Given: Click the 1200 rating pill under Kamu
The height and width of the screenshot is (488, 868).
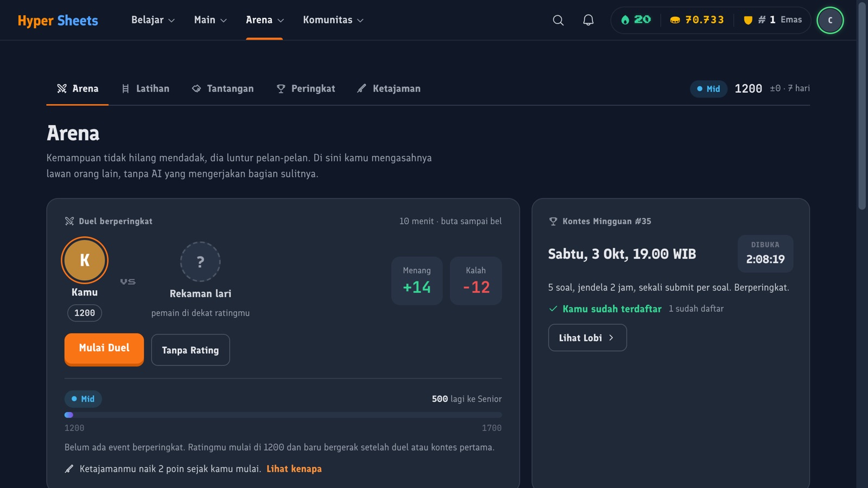Looking at the screenshot, I should [85, 313].
